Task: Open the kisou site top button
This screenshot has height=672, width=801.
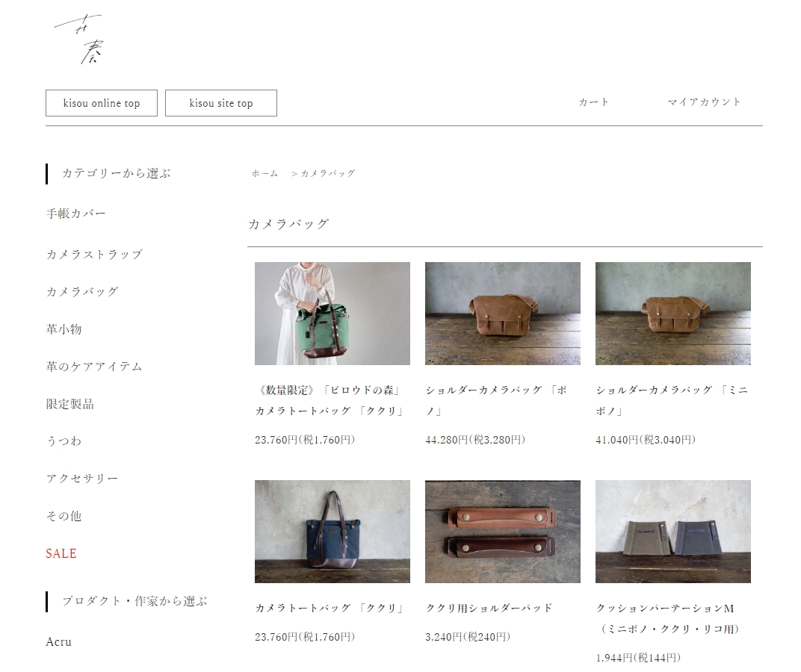Action: (x=221, y=103)
